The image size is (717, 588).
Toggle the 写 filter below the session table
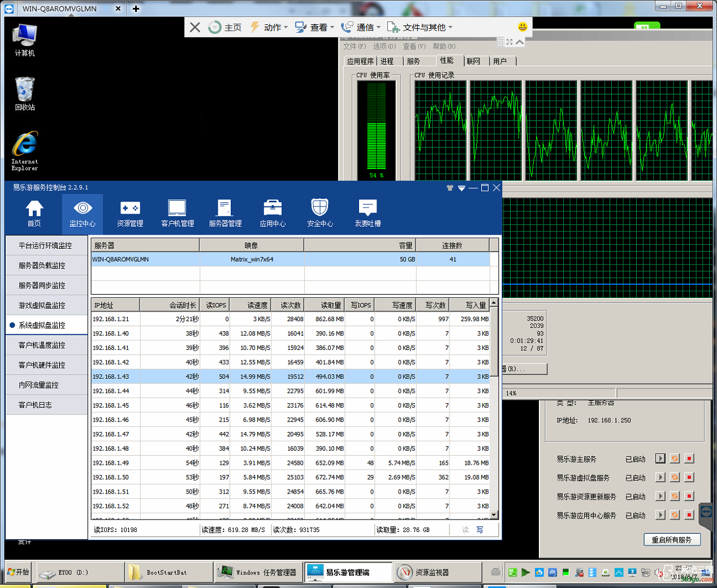(x=480, y=530)
